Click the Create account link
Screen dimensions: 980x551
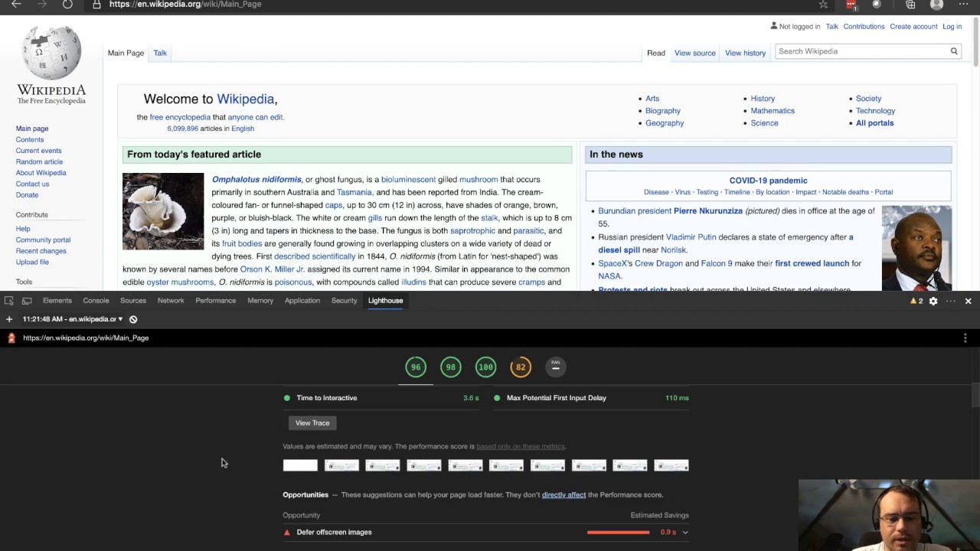point(913,27)
